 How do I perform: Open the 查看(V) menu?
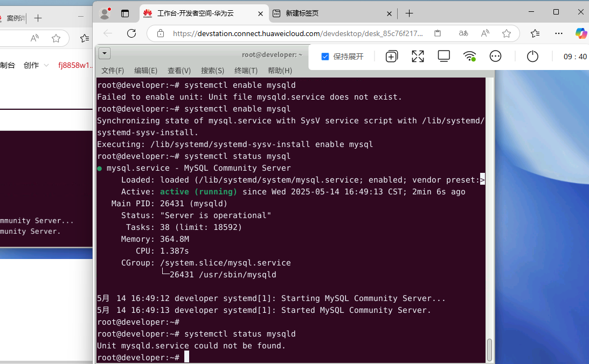(x=179, y=71)
